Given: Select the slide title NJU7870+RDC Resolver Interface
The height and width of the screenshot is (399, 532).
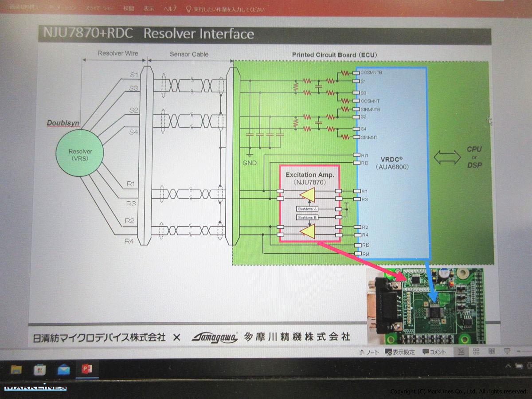Looking at the screenshot, I should pyautogui.click(x=149, y=34).
